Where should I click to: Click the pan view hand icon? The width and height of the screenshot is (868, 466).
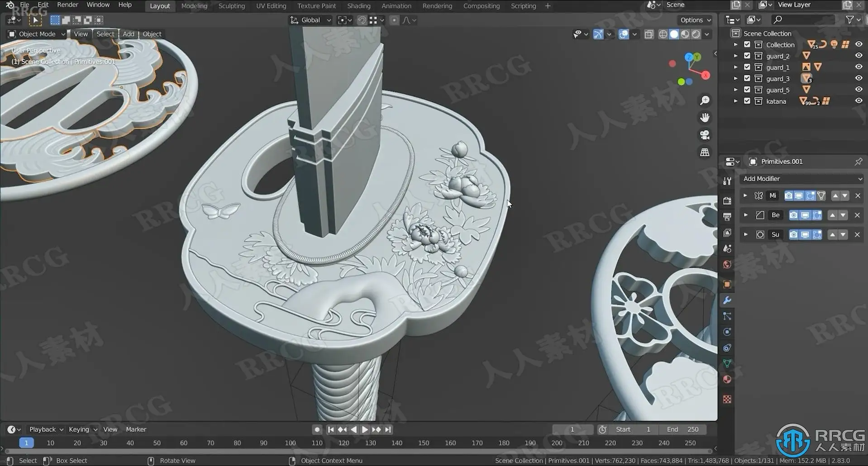click(705, 118)
